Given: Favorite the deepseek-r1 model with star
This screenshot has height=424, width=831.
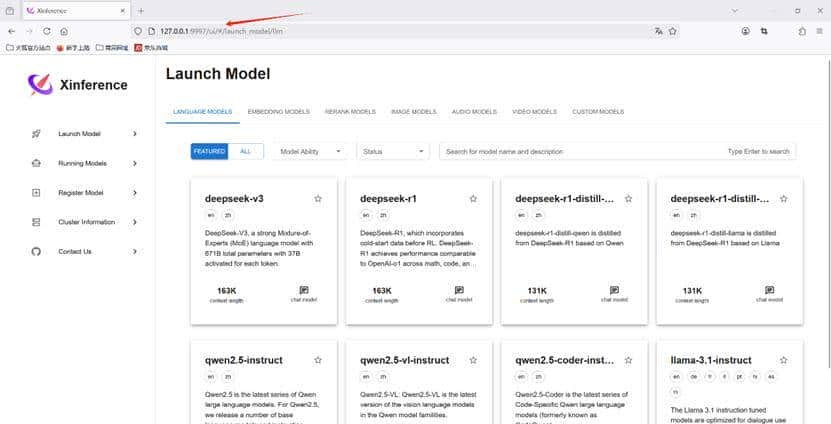Looking at the screenshot, I should pos(473,199).
